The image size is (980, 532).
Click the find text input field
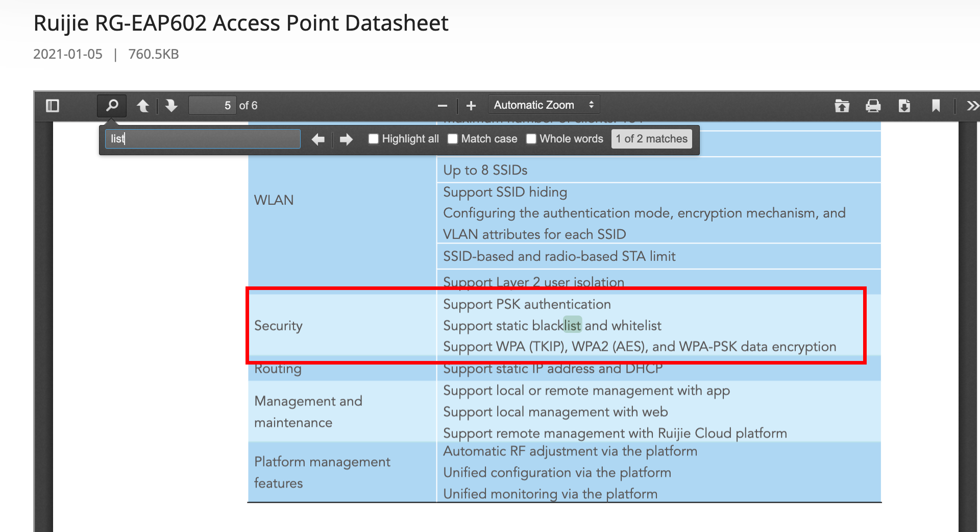203,139
